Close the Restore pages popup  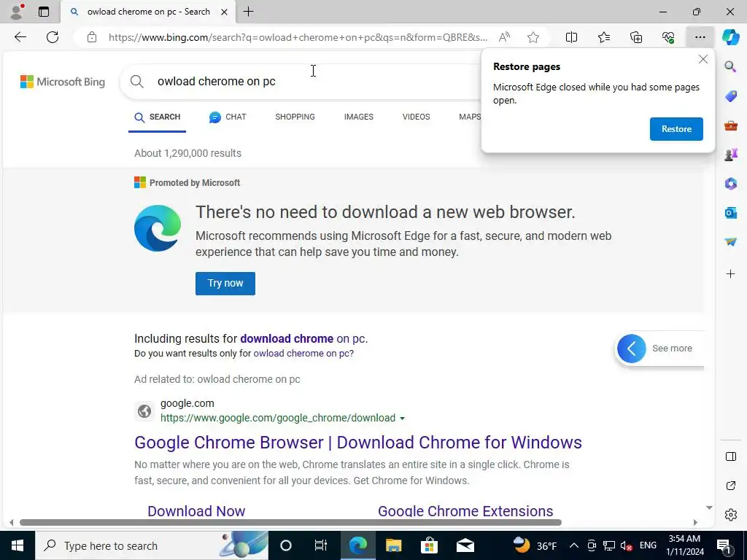tap(703, 59)
